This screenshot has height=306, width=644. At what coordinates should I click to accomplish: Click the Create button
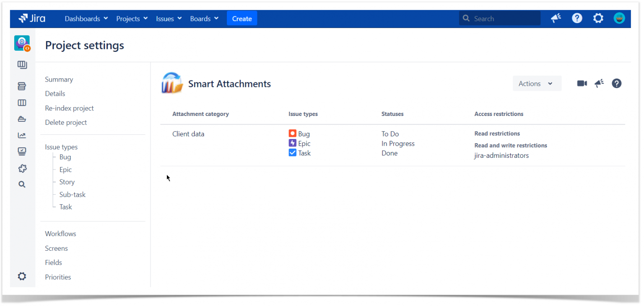click(x=242, y=18)
